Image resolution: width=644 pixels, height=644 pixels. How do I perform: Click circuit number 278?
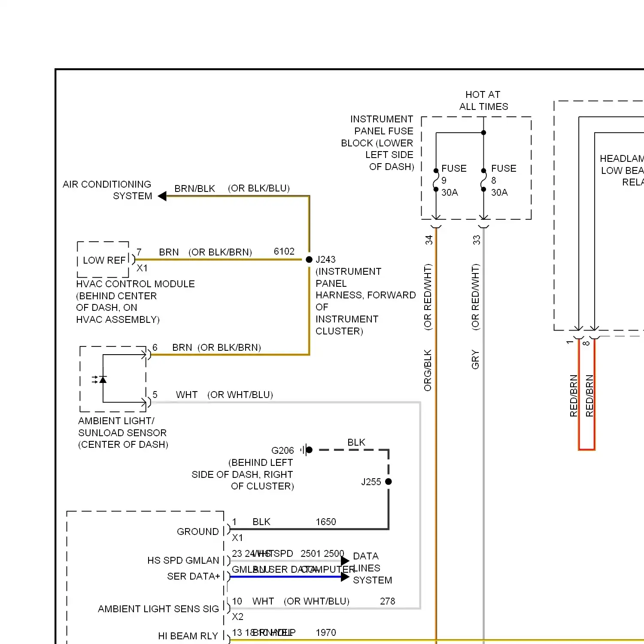click(388, 601)
